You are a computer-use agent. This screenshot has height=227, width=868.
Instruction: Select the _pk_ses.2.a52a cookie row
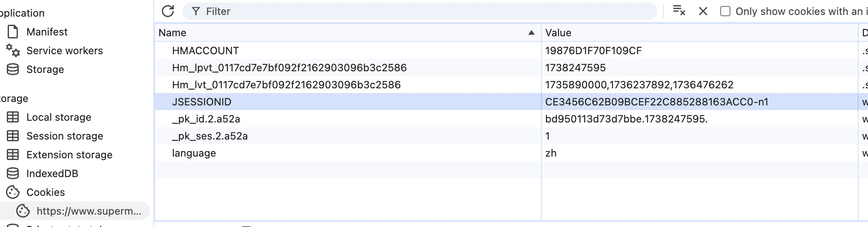210,136
